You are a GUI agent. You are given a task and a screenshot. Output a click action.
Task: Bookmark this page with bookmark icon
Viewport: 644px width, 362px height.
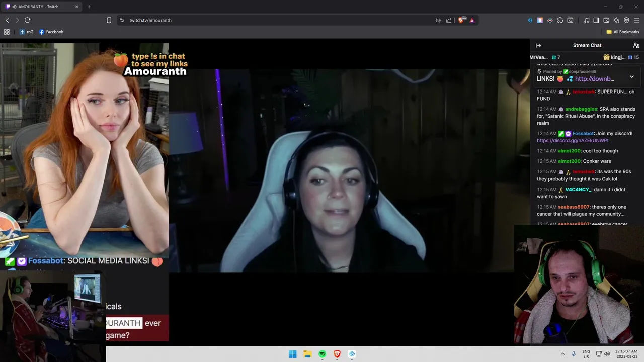point(109,20)
